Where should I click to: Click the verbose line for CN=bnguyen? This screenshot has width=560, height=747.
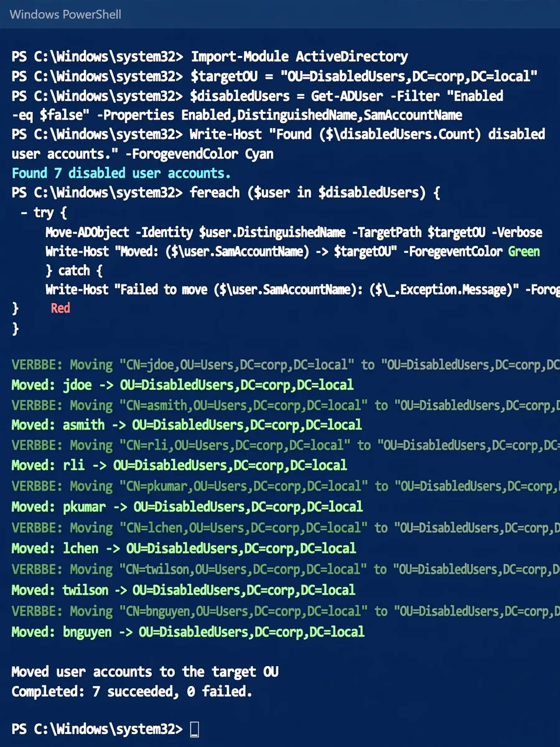(286, 611)
